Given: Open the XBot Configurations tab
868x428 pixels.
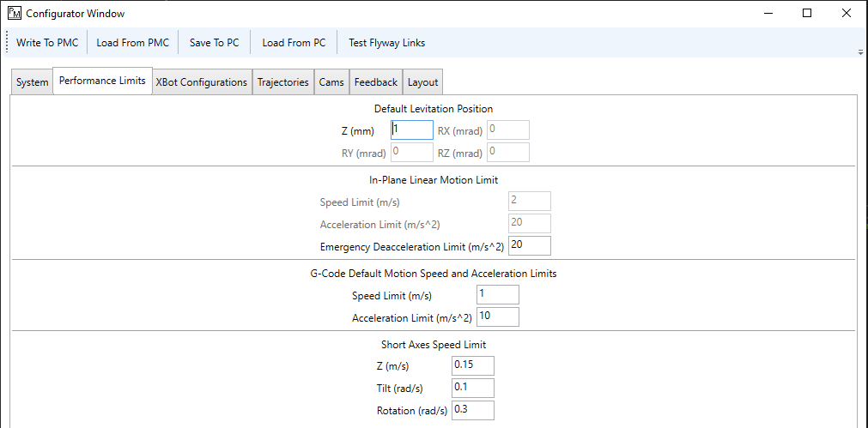Looking at the screenshot, I should click(x=202, y=82).
